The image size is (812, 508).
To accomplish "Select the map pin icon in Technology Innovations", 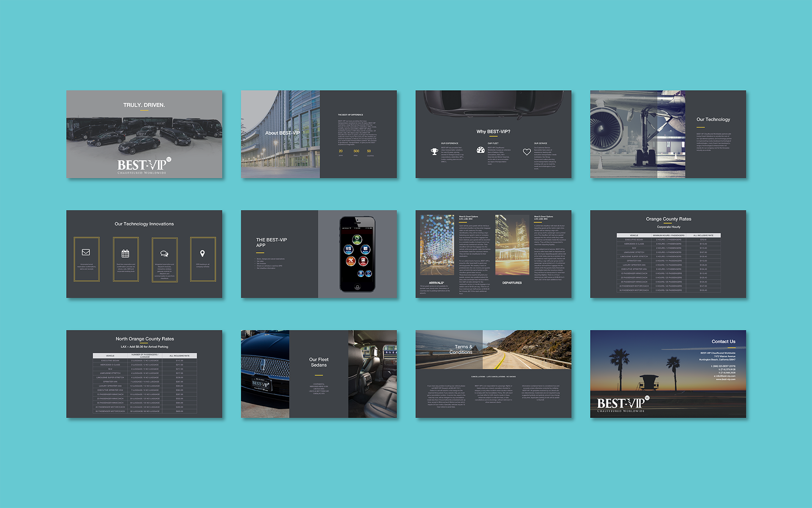I will click(x=203, y=254).
